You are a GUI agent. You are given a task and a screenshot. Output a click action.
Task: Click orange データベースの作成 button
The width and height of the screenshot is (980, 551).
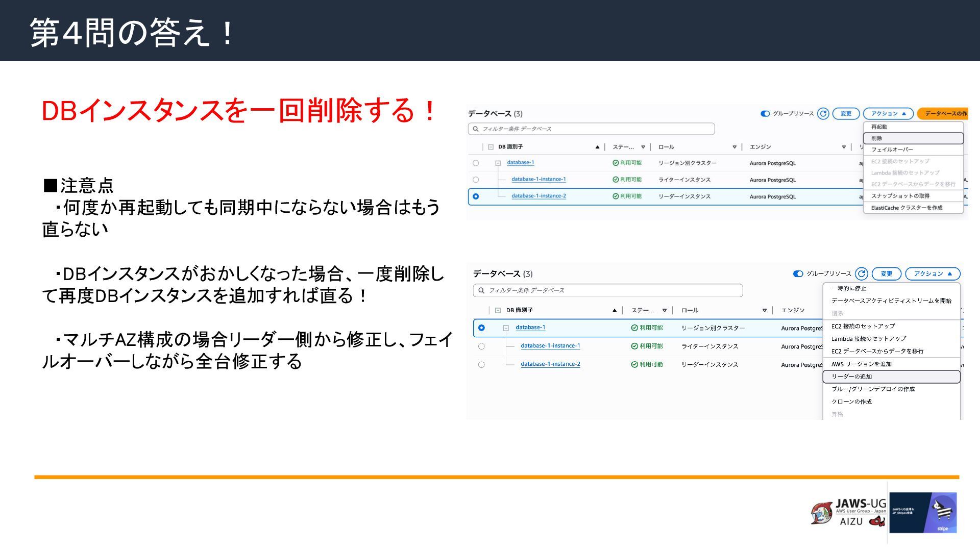(x=944, y=114)
